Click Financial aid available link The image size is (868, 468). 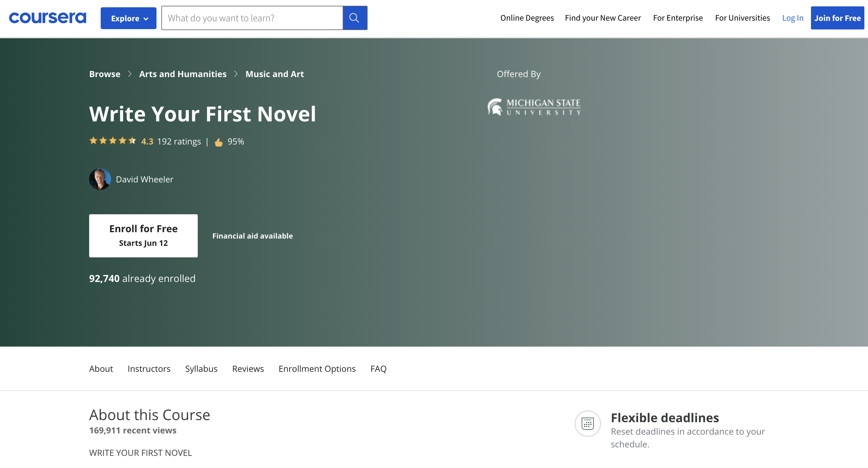[252, 236]
